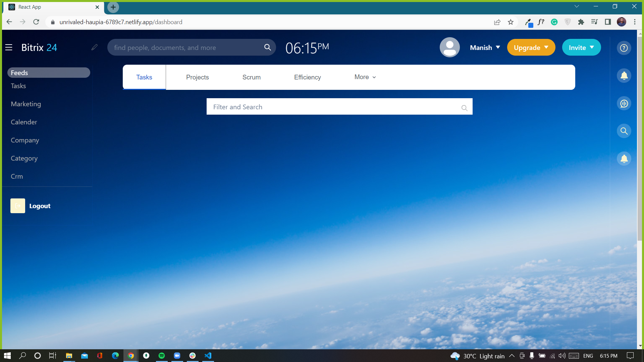
Task: Click the Logout icon square
Action: click(18, 206)
